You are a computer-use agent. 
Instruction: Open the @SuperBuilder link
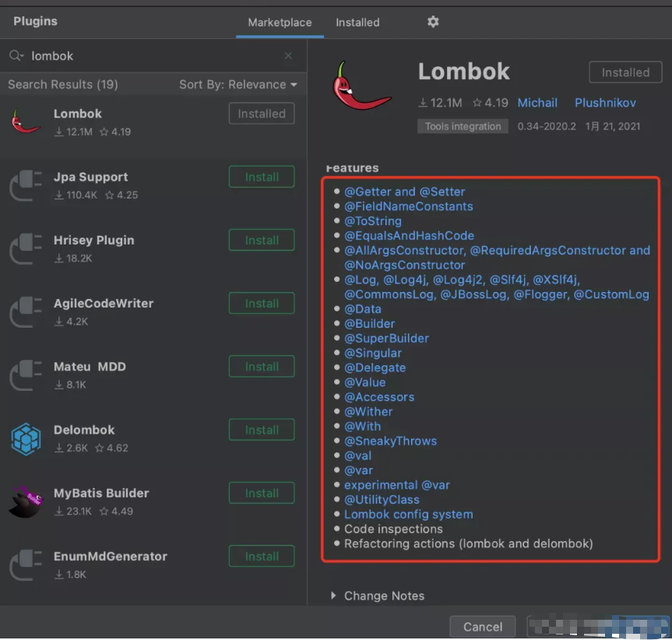(386, 339)
